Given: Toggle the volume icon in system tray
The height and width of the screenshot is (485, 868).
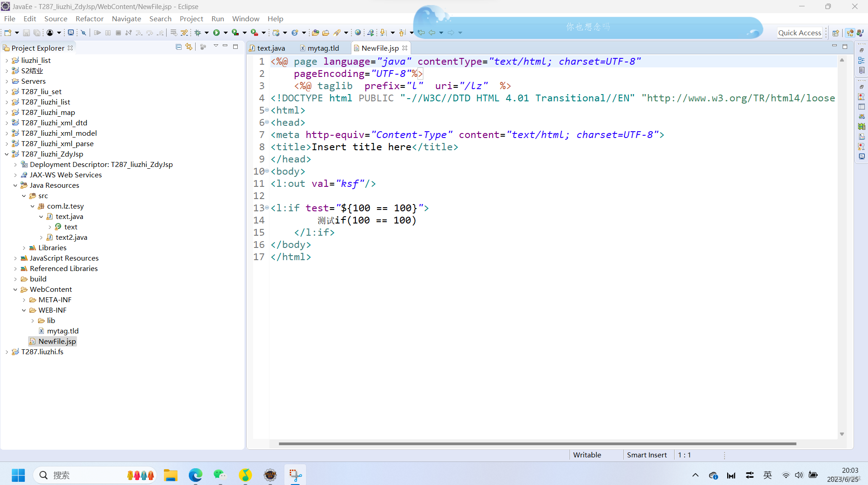Looking at the screenshot, I should [799, 475].
